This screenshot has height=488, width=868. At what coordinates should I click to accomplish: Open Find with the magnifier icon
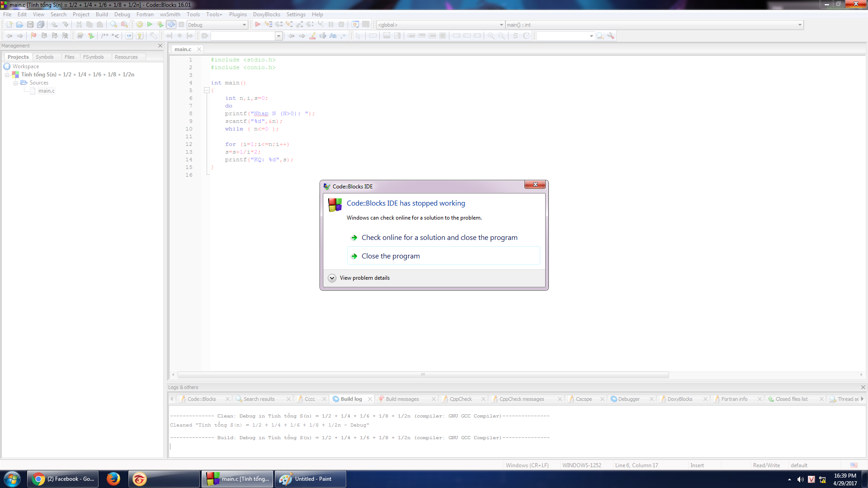pos(113,24)
